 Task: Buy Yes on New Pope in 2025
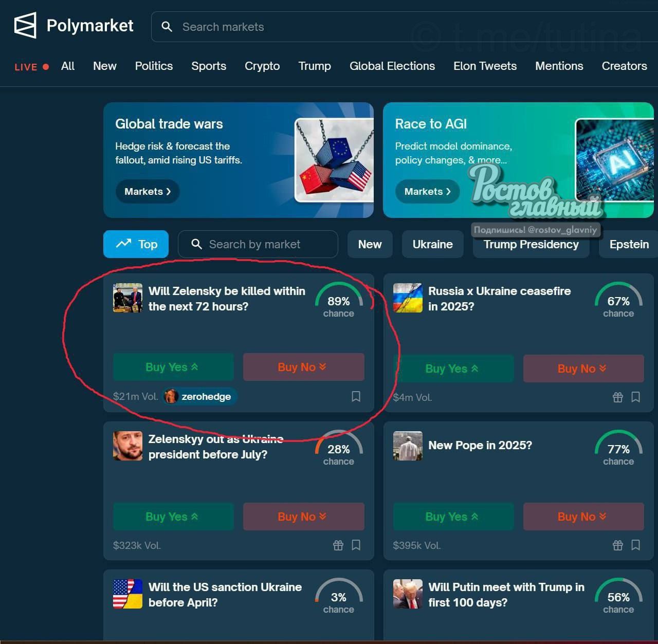[453, 517]
